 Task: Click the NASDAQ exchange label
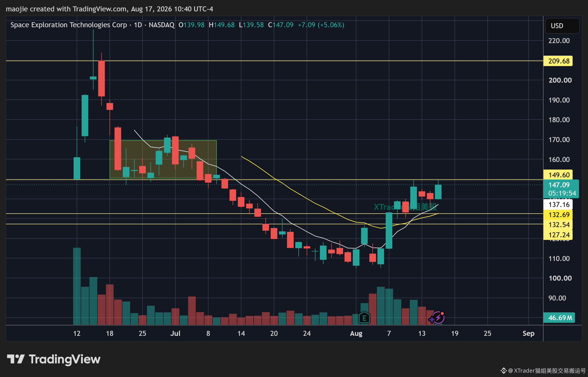click(162, 25)
